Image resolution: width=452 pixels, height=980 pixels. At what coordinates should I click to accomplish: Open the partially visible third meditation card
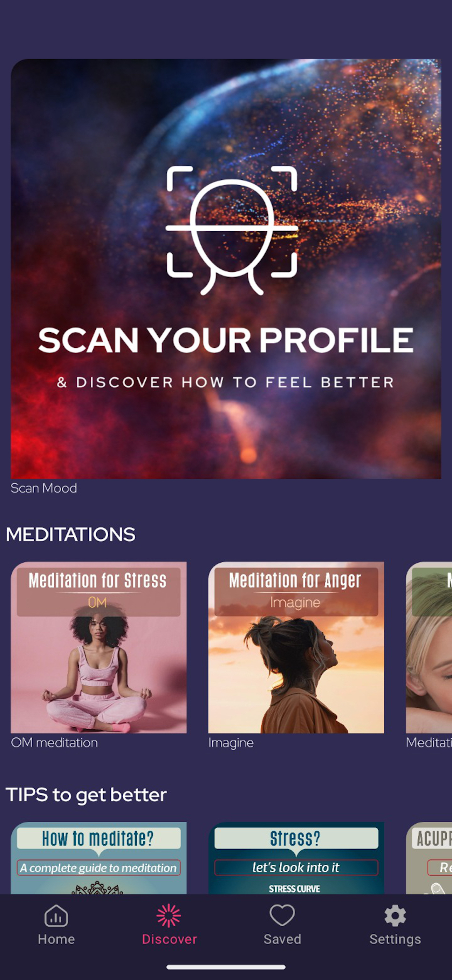pos(429,647)
